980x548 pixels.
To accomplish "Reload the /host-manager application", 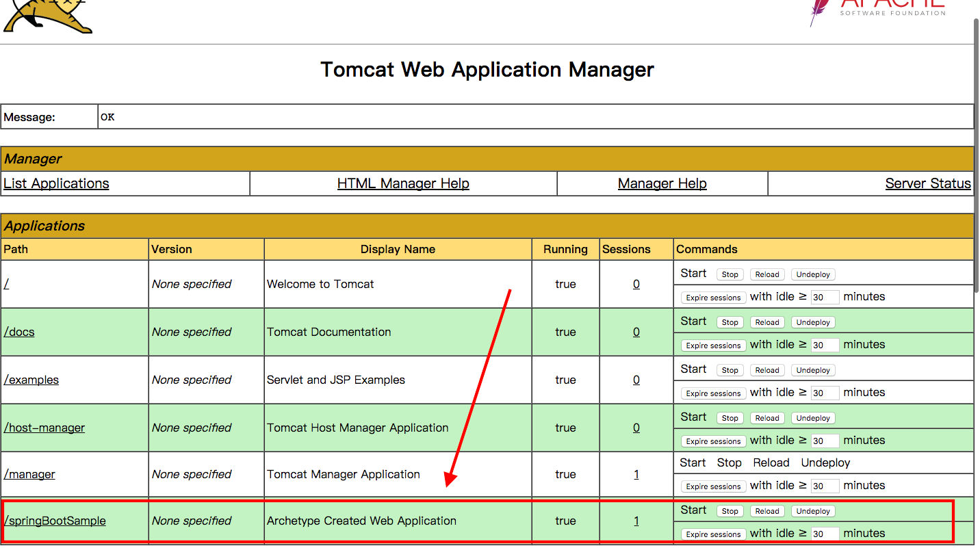I will (767, 418).
